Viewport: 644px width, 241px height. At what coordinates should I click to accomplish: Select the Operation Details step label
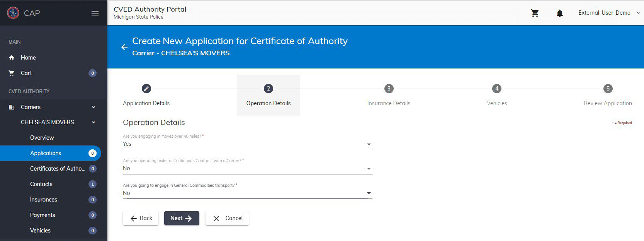click(x=268, y=103)
